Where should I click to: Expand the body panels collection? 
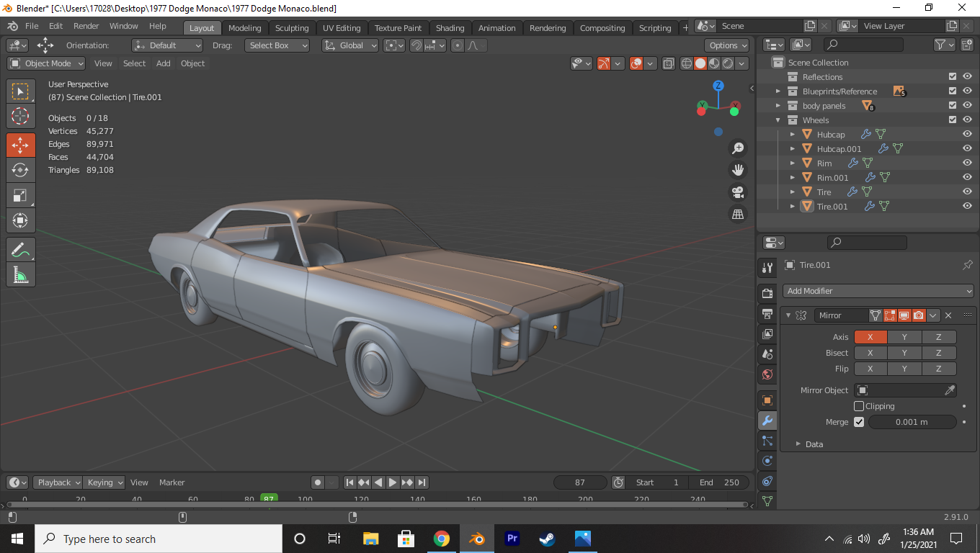coord(778,106)
